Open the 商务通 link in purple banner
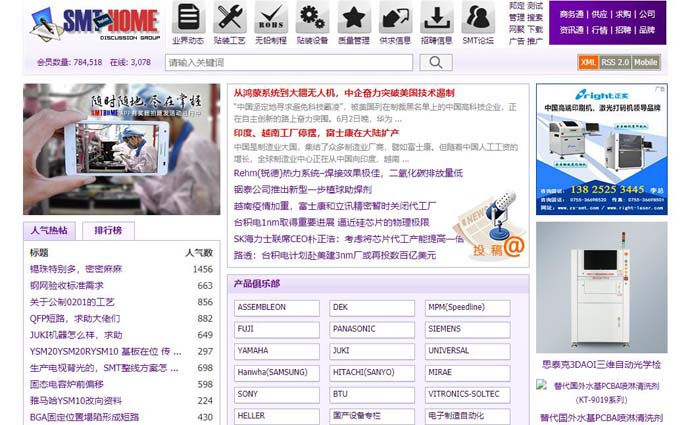Image resolution: width=690 pixels, height=425 pixels. coord(571,15)
